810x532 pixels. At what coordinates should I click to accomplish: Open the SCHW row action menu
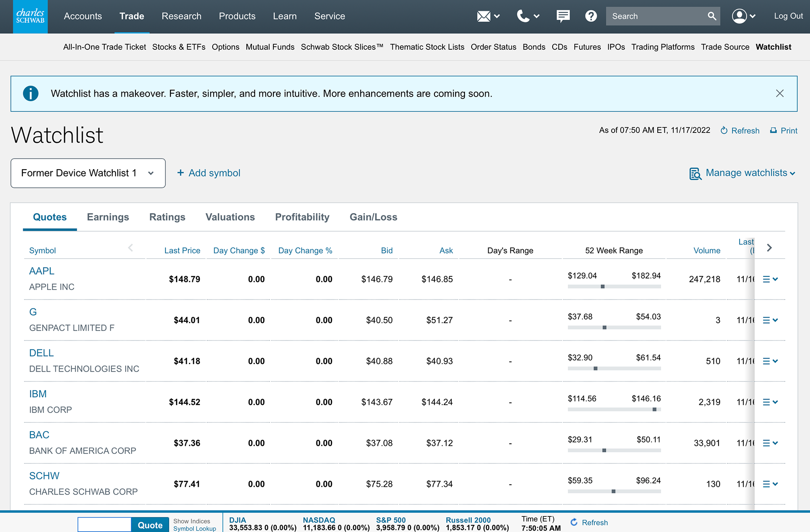coord(770,484)
